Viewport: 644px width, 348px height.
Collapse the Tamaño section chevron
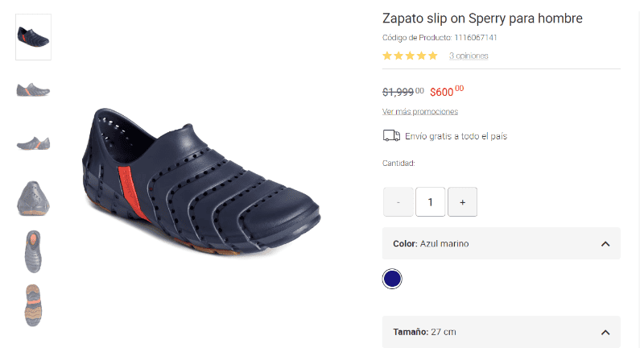605,332
